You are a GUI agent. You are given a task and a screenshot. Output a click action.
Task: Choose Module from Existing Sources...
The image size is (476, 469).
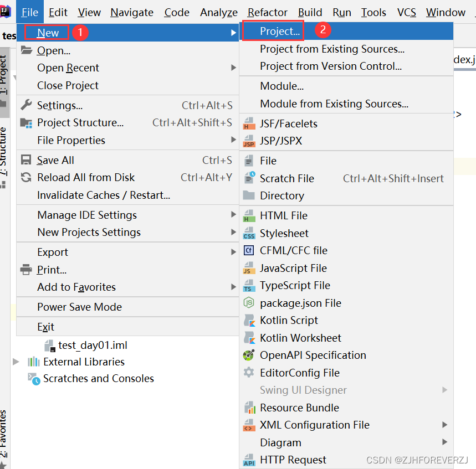tap(346, 104)
